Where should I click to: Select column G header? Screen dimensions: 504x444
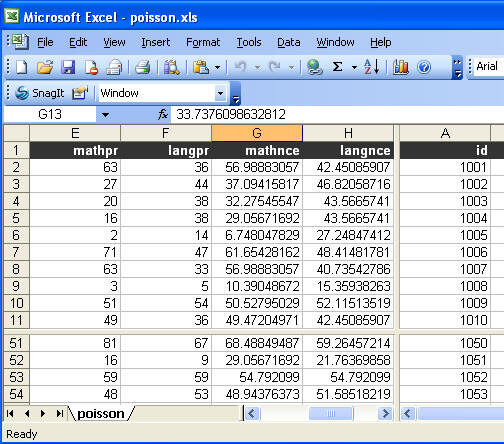tap(257, 133)
